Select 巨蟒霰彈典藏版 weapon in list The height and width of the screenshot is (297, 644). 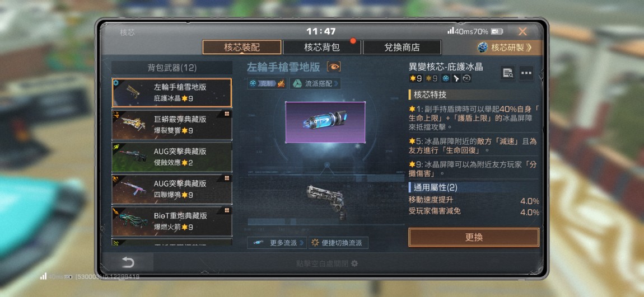pos(172,125)
